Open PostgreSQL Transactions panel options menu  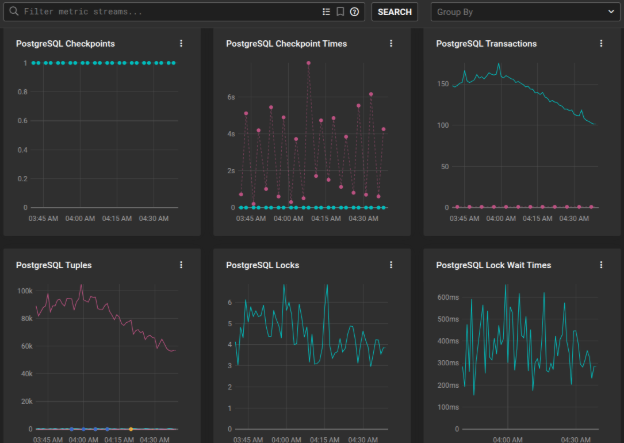(x=601, y=43)
